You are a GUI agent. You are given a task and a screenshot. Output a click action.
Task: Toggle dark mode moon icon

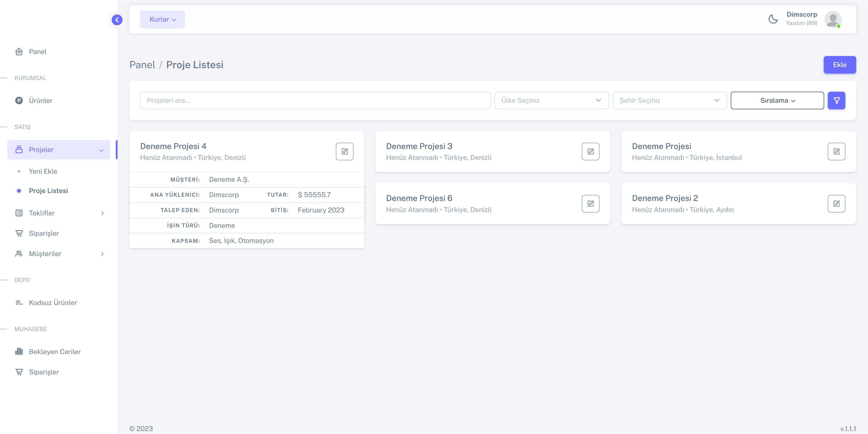(773, 19)
